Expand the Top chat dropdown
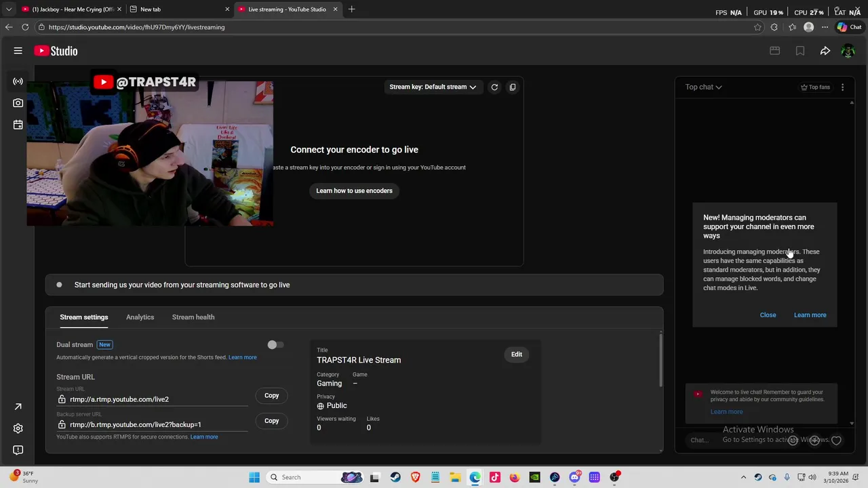Image resolution: width=868 pixels, height=488 pixels. point(703,87)
